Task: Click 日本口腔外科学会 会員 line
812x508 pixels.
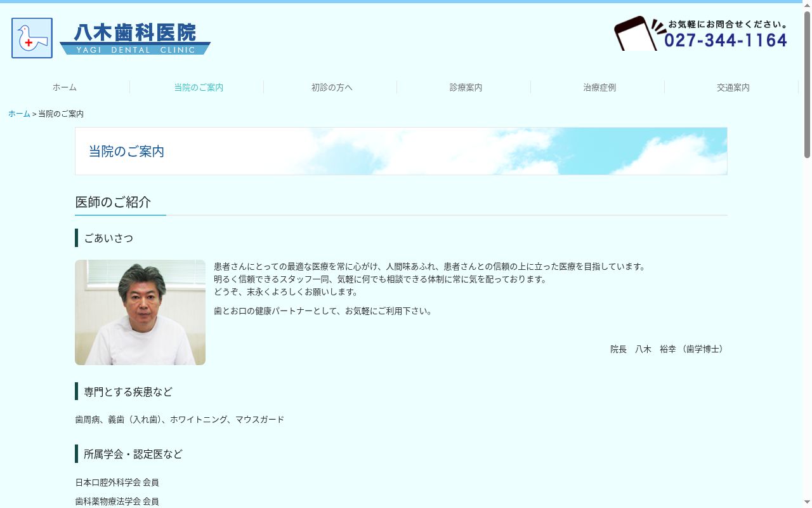Action: point(117,483)
